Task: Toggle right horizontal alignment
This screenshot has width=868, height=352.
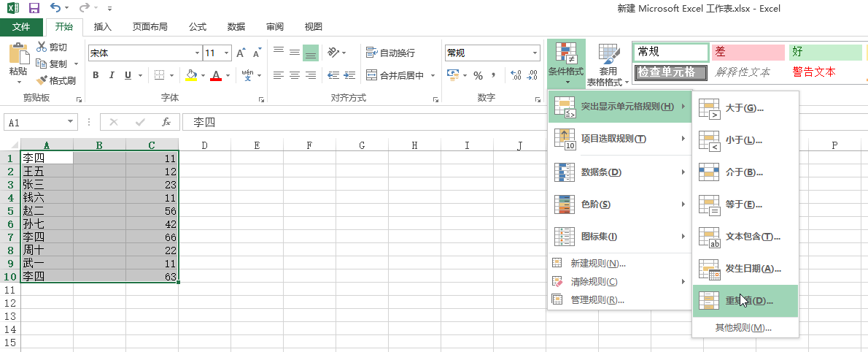Action: 311,74
